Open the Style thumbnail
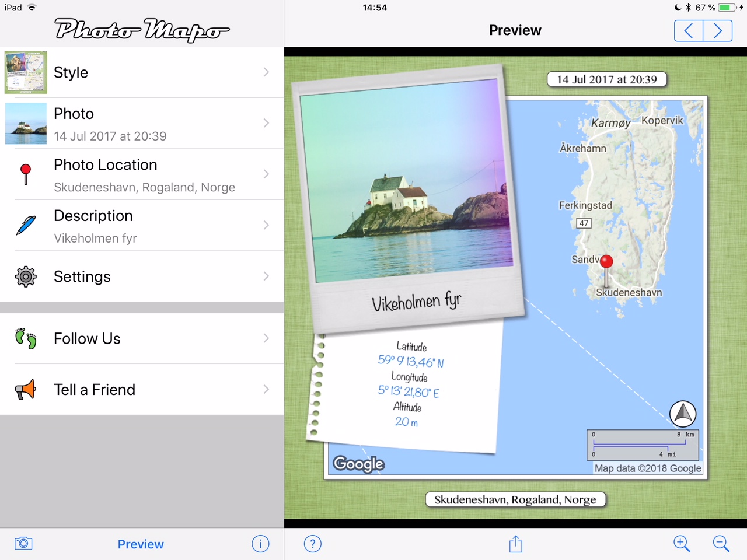Image resolution: width=747 pixels, height=560 pixels. [26, 72]
